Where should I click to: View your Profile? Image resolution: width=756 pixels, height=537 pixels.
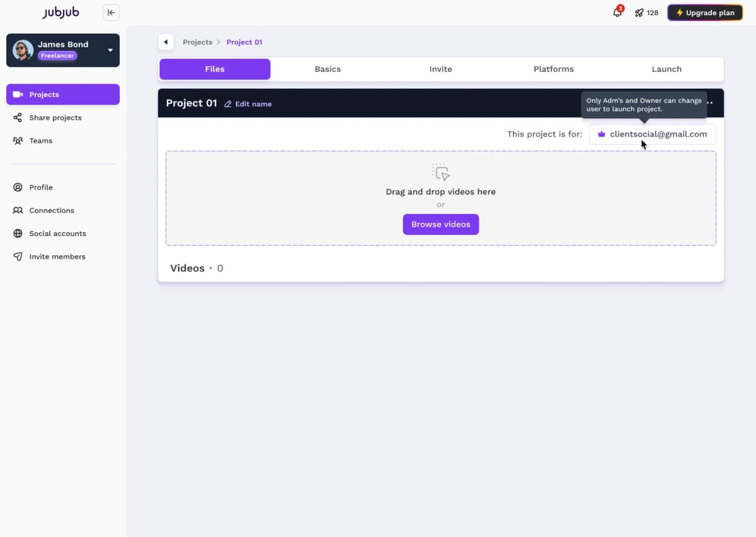(41, 187)
